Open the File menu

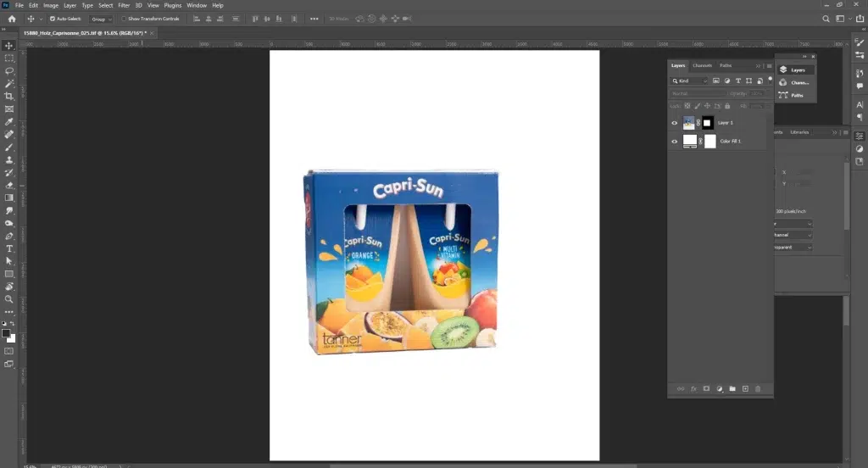pyautogui.click(x=19, y=6)
